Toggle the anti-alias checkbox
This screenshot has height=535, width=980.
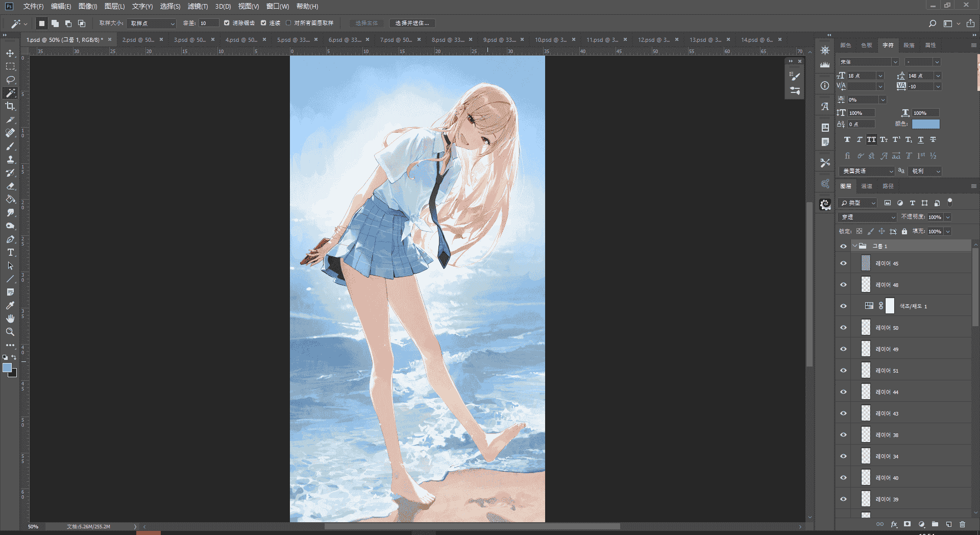click(x=227, y=23)
